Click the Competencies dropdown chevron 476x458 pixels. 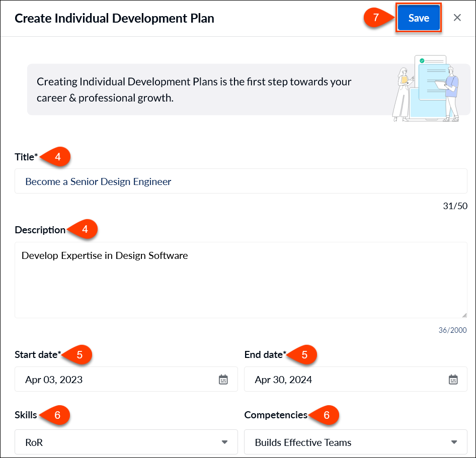[454, 442]
